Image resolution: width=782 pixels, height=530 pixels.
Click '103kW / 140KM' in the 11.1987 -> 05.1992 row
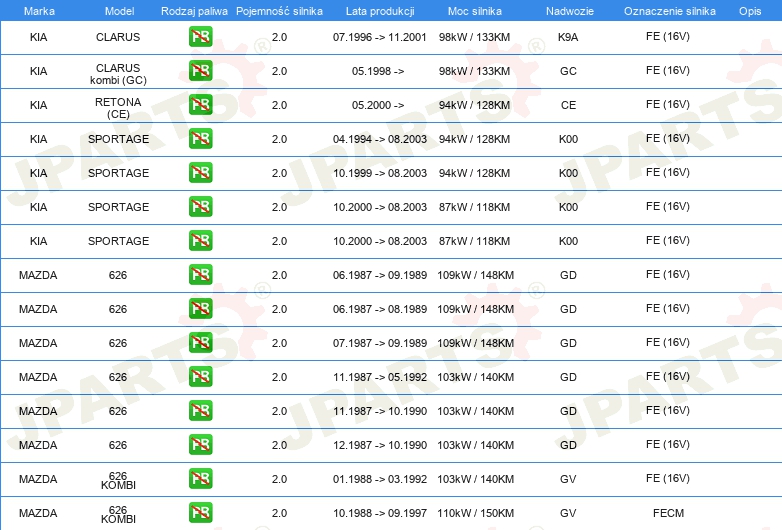[475, 377]
